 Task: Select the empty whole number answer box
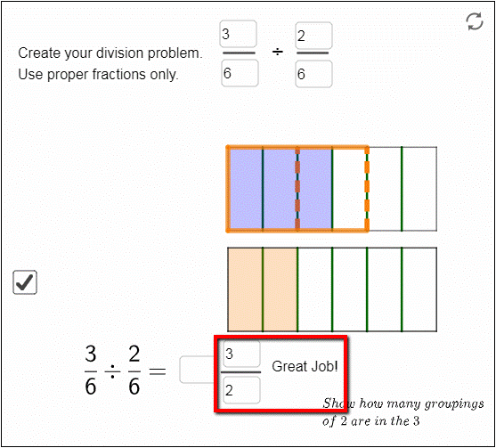(197, 370)
